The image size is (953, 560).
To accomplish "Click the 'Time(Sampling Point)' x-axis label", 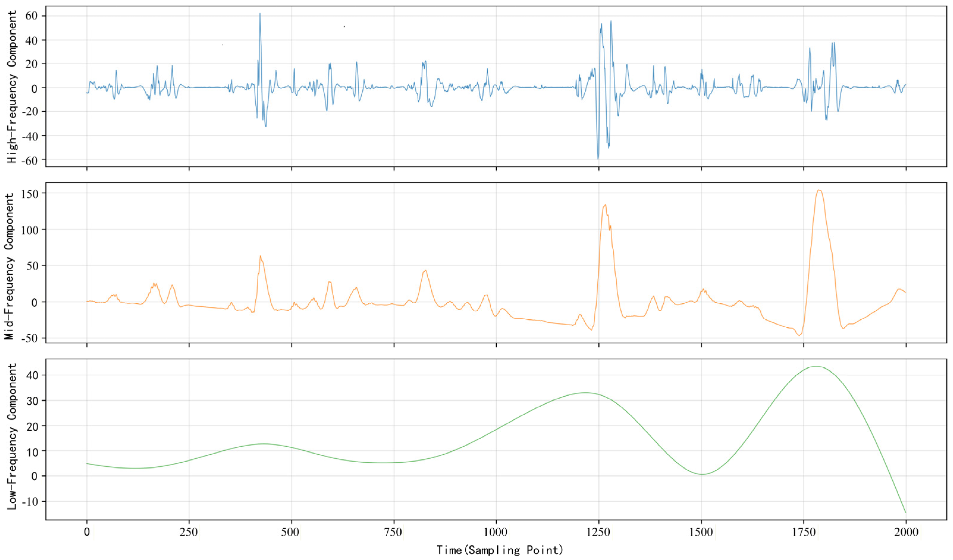I will 500,550.
